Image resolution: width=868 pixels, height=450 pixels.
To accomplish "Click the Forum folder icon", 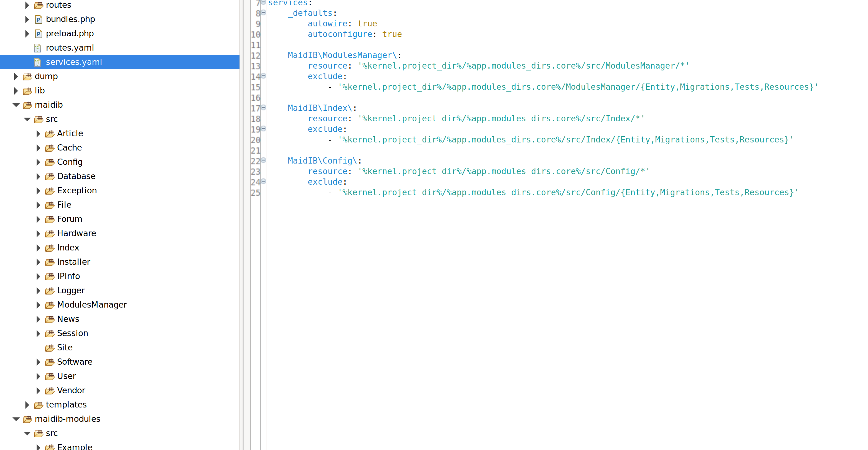I will click(50, 219).
